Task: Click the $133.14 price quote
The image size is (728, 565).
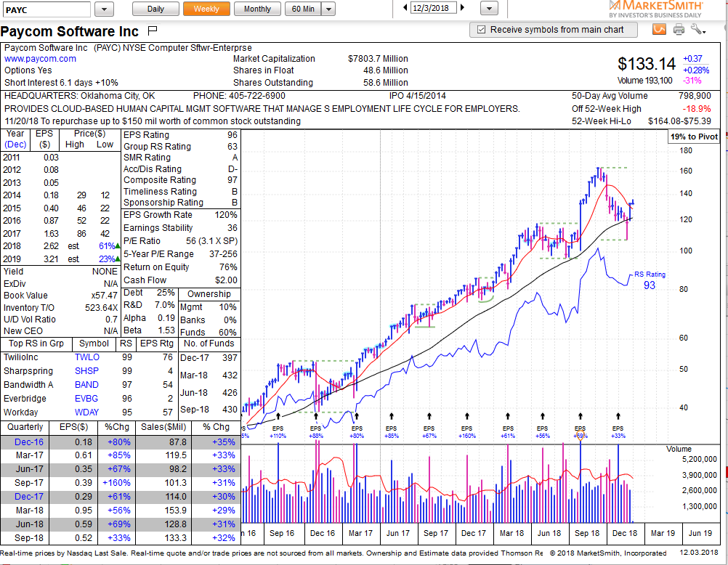Action: (x=647, y=64)
